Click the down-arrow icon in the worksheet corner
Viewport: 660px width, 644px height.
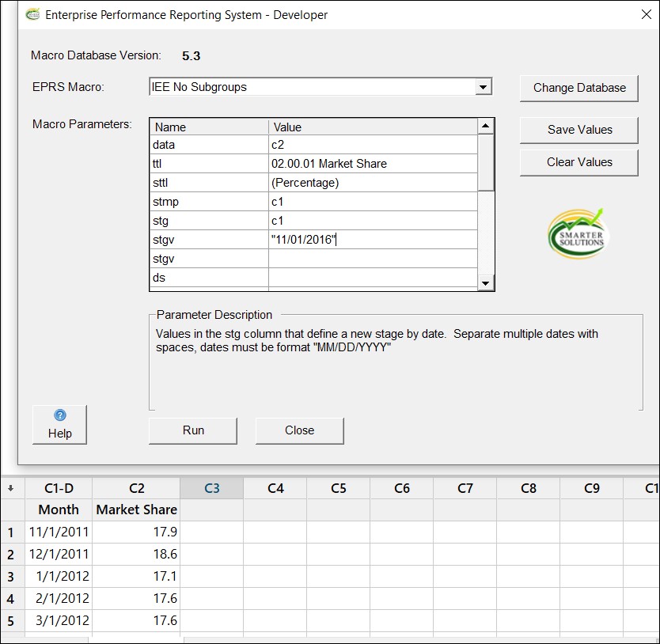click(x=10, y=488)
